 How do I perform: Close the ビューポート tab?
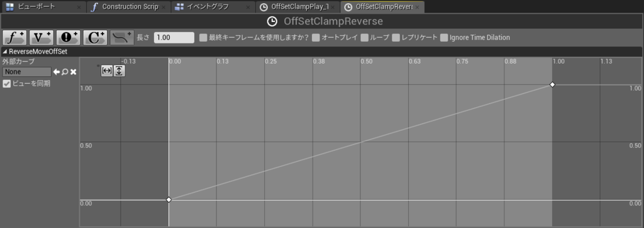coord(79,8)
